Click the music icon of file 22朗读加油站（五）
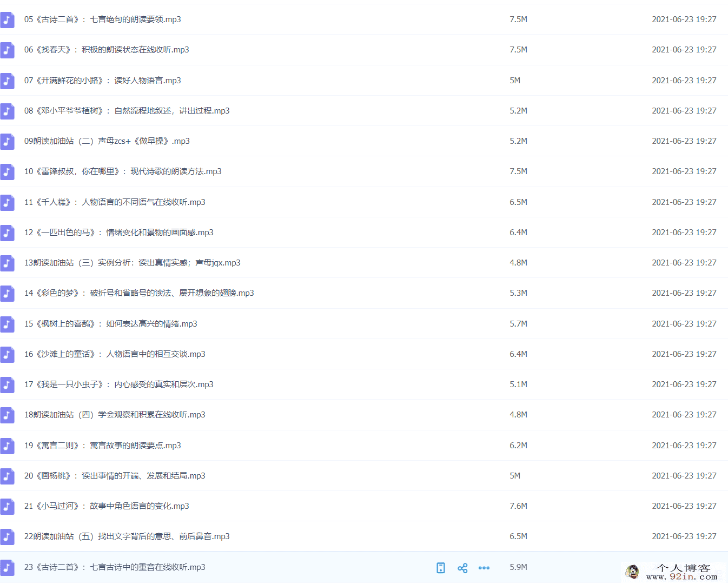The image size is (728, 584). (7, 536)
